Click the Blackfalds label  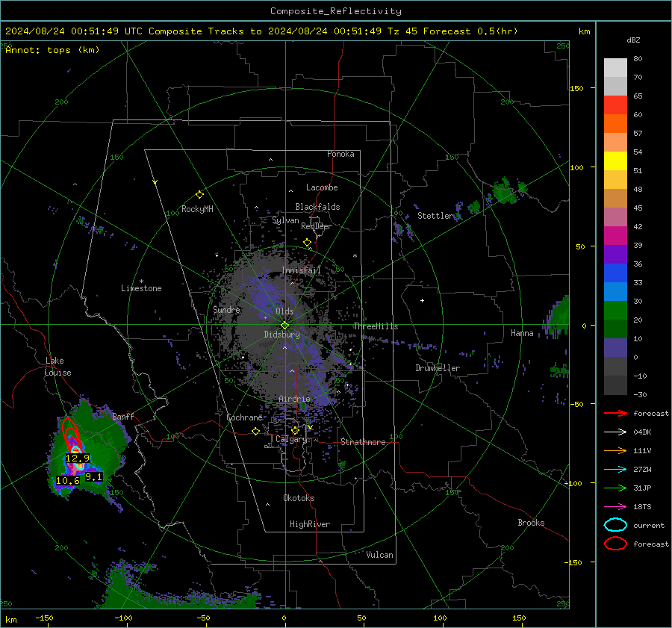pos(317,207)
